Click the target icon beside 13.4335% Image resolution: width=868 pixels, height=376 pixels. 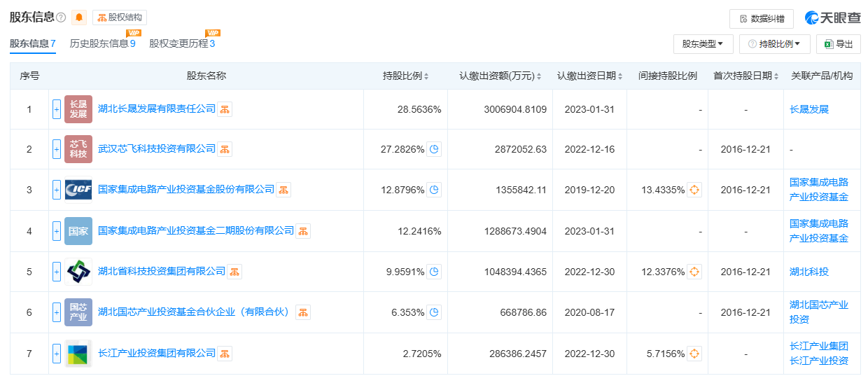[694, 190]
